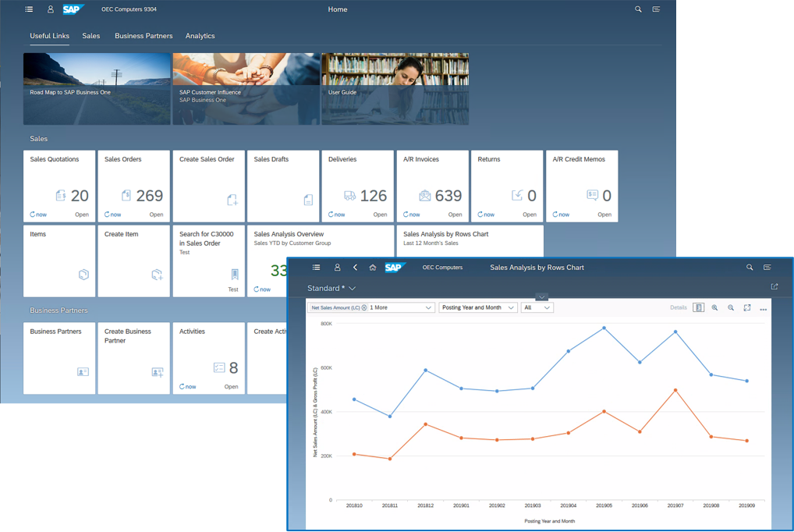This screenshot has width=794, height=532.
Task: Click the Create Item tile icon
Action: (158, 275)
